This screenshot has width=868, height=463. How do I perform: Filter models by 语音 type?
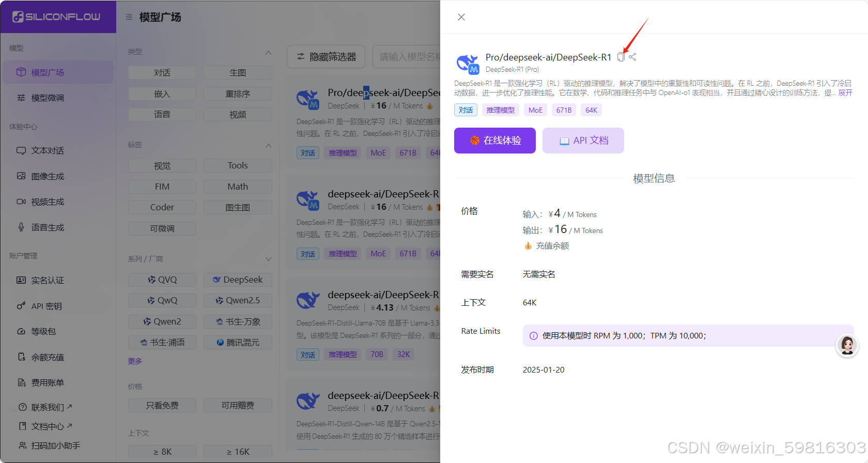coord(162,114)
